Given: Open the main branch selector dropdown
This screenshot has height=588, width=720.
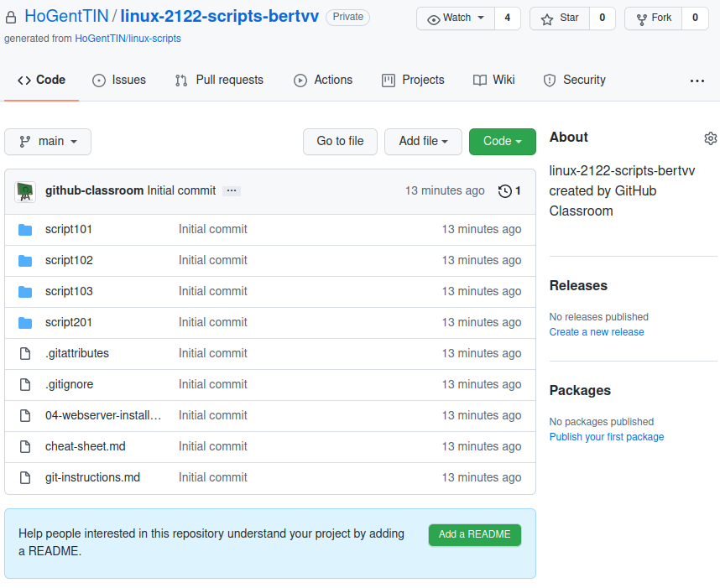Looking at the screenshot, I should tap(48, 142).
